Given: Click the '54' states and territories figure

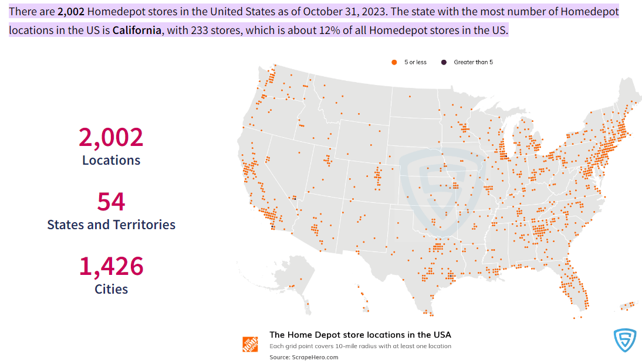Looking at the screenshot, I should pyautogui.click(x=111, y=202).
